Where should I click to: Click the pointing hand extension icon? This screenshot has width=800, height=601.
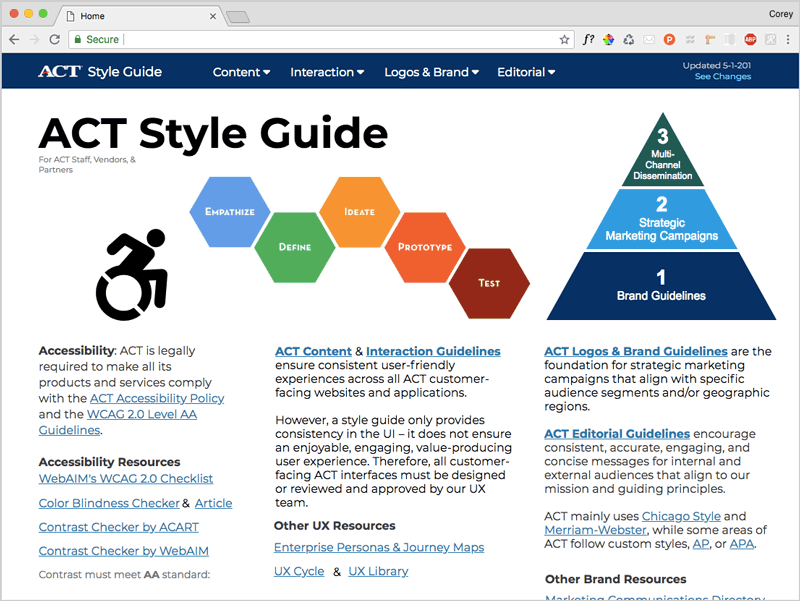point(710,39)
